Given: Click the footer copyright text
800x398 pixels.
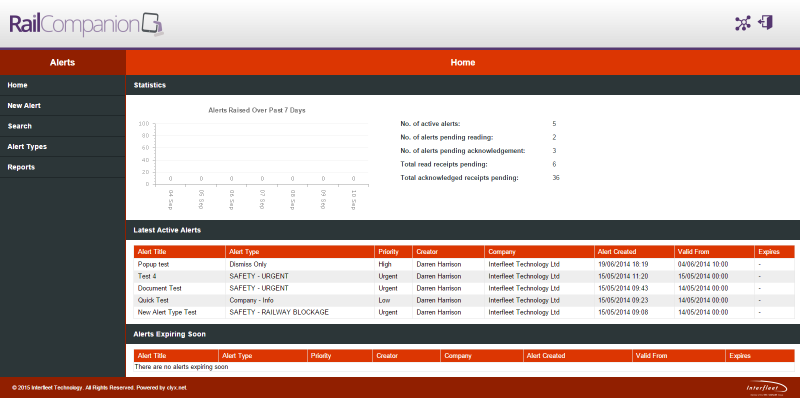Looking at the screenshot, I should coord(99,388).
